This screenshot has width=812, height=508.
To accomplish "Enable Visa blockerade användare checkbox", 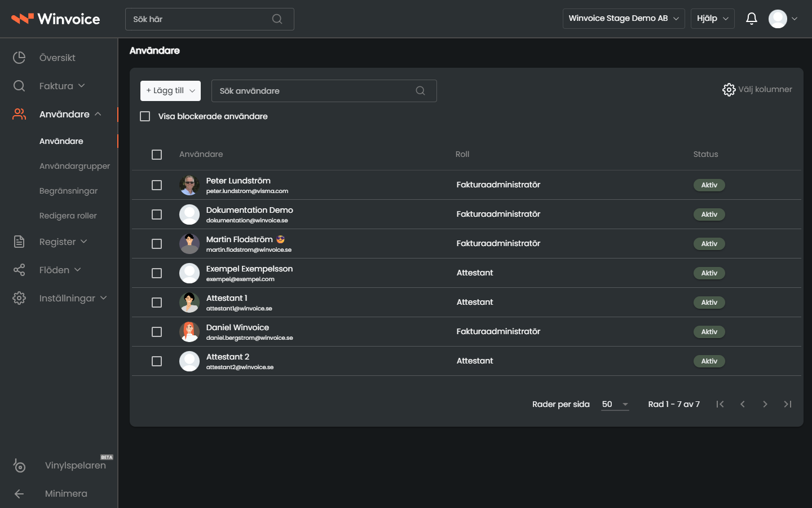I will click(145, 116).
